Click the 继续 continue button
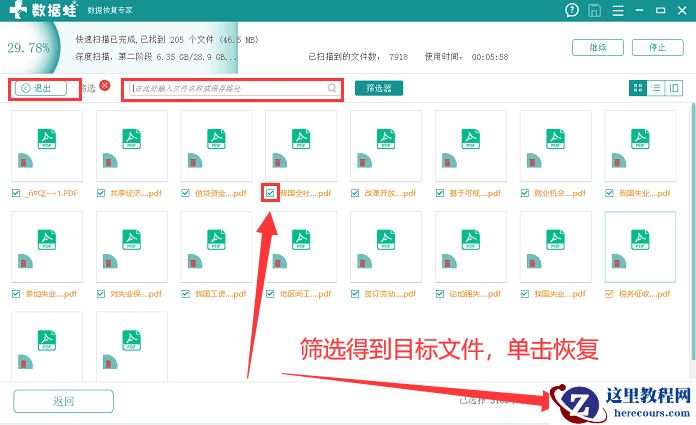The width and height of the screenshot is (696, 425). 598,48
